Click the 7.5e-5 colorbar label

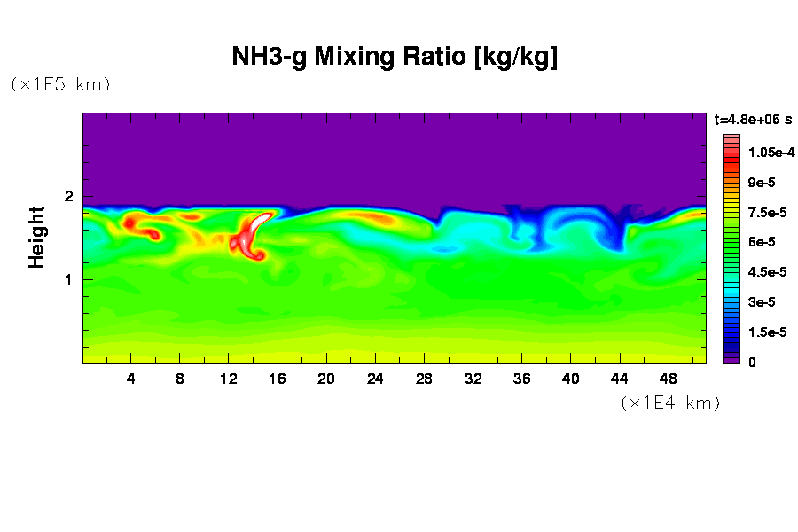[x=768, y=213]
